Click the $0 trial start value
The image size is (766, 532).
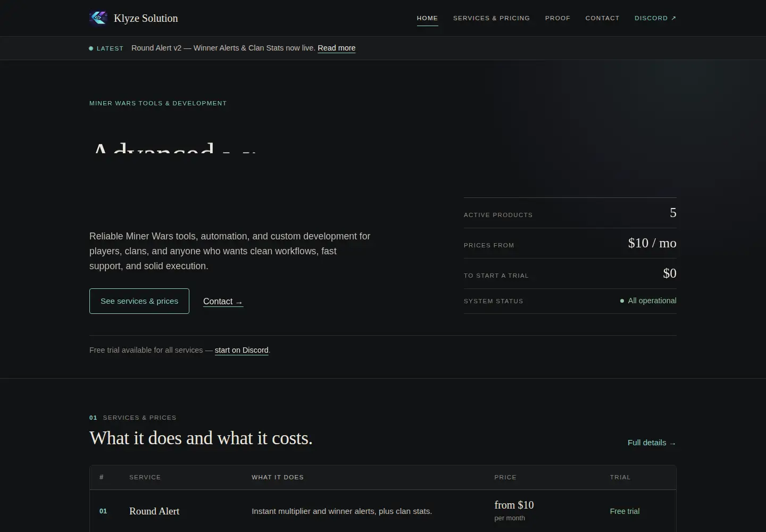tap(670, 273)
